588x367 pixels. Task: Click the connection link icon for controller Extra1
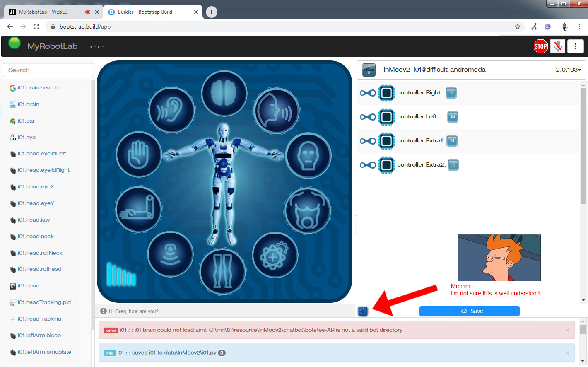click(x=368, y=141)
